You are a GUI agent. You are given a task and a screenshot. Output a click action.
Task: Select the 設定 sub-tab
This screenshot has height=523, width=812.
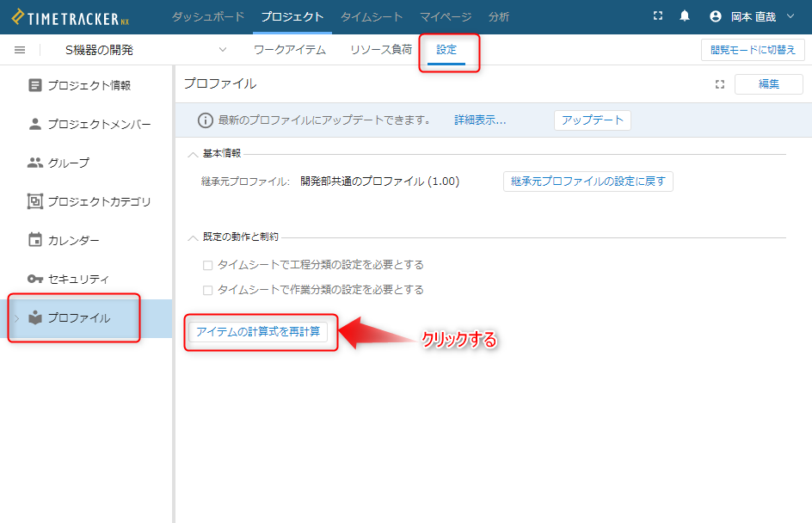(446, 50)
